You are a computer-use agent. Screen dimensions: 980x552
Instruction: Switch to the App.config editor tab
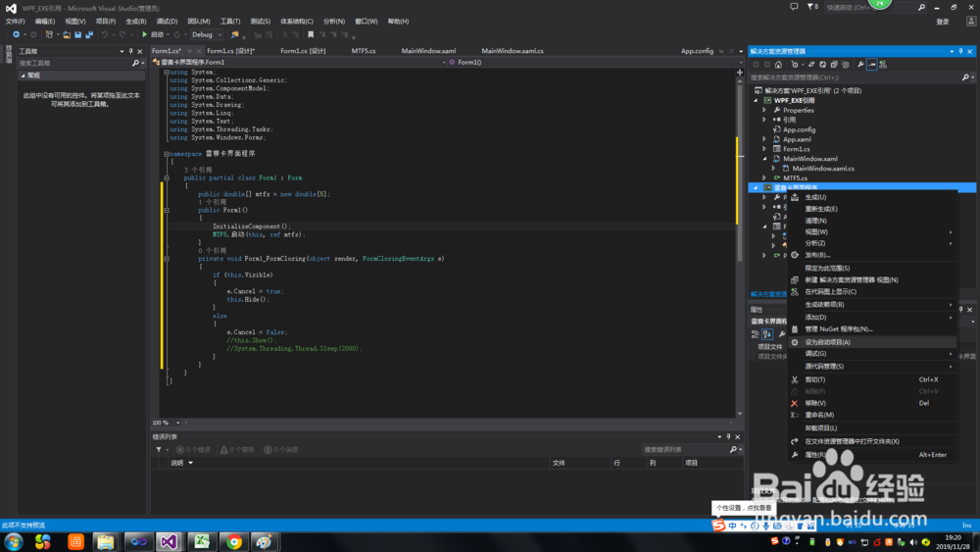coord(697,51)
